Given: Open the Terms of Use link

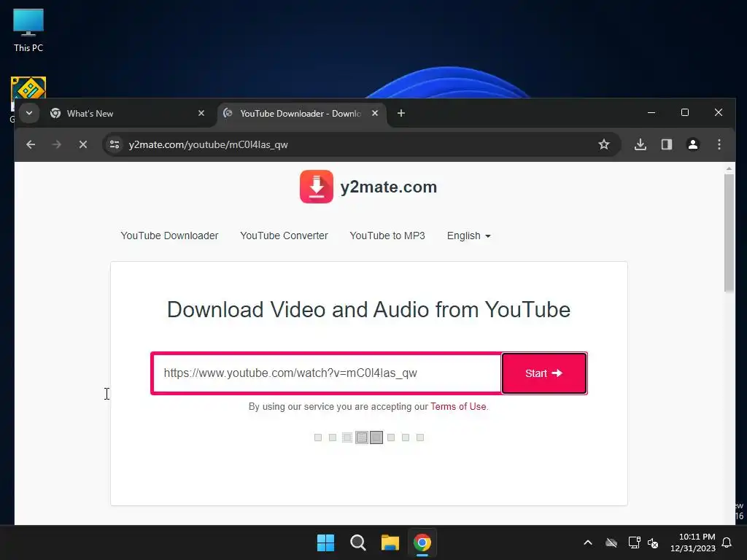Looking at the screenshot, I should pyautogui.click(x=458, y=407).
